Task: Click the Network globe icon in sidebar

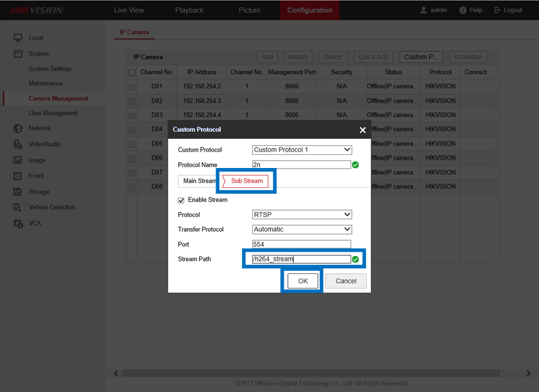Action: point(17,128)
